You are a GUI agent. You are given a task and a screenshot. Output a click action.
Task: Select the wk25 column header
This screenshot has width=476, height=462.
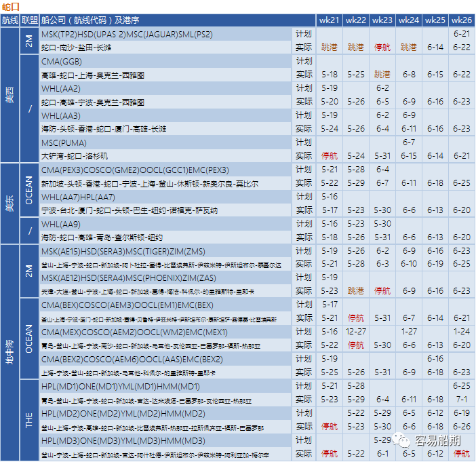(x=435, y=20)
